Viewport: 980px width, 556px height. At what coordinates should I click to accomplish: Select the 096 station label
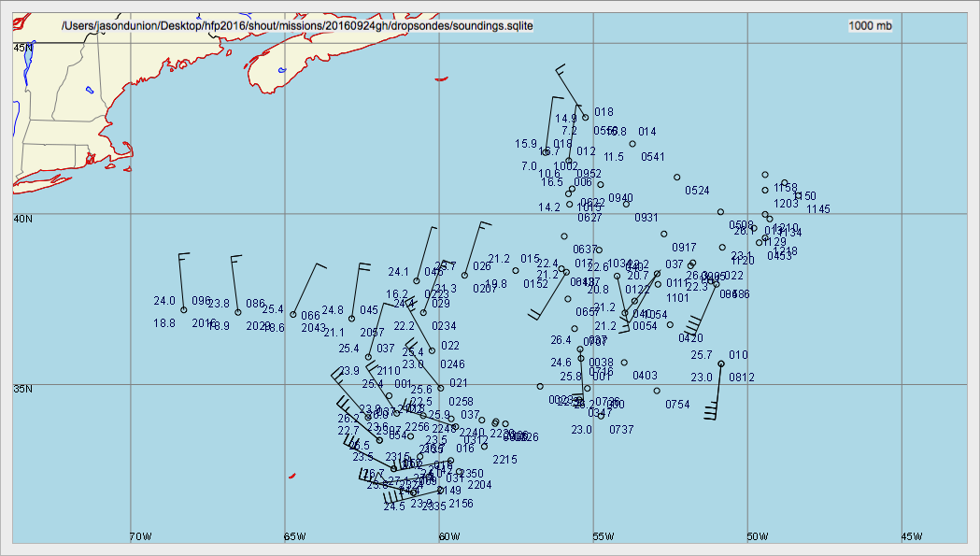click(201, 301)
